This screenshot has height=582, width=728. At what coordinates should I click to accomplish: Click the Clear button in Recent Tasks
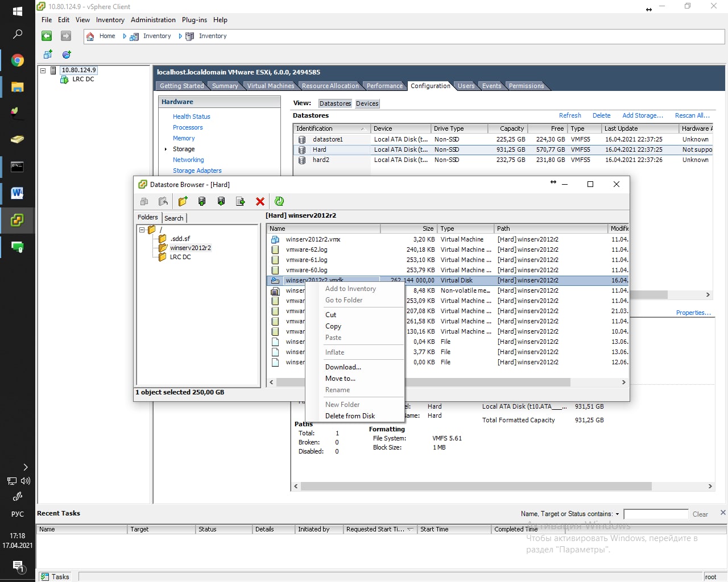click(x=700, y=514)
